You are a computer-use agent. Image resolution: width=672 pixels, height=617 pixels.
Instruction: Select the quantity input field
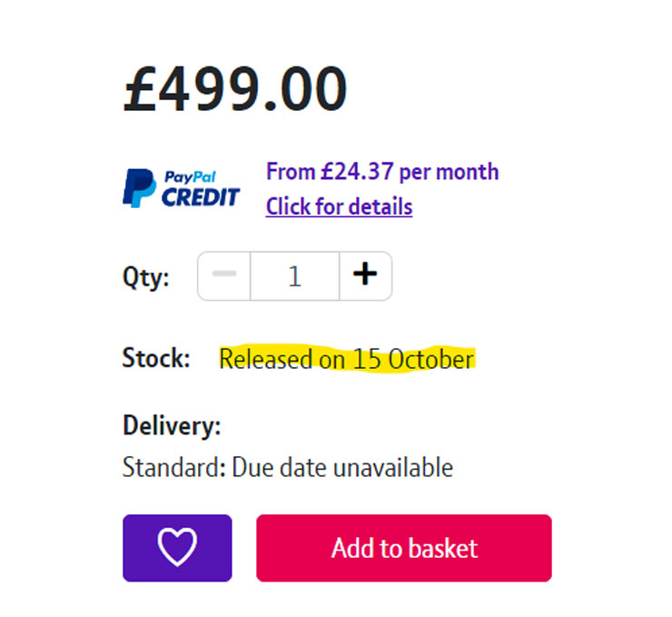point(294,275)
